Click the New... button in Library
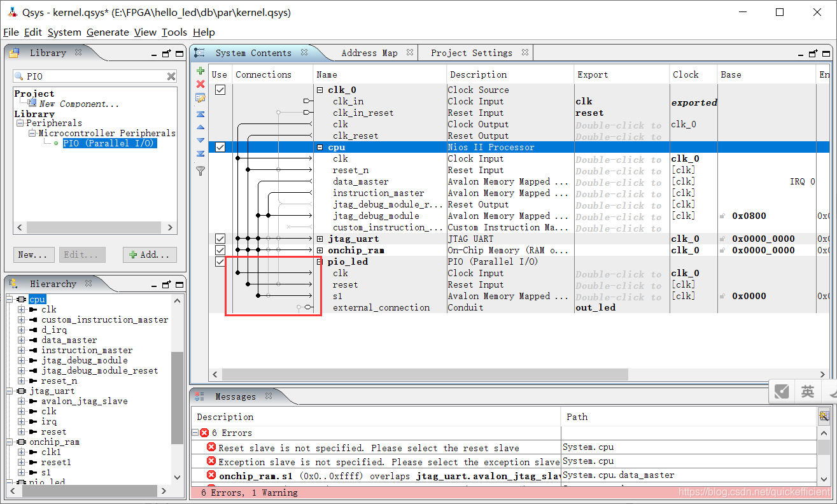Viewport: 837px width, 504px height. [x=33, y=255]
